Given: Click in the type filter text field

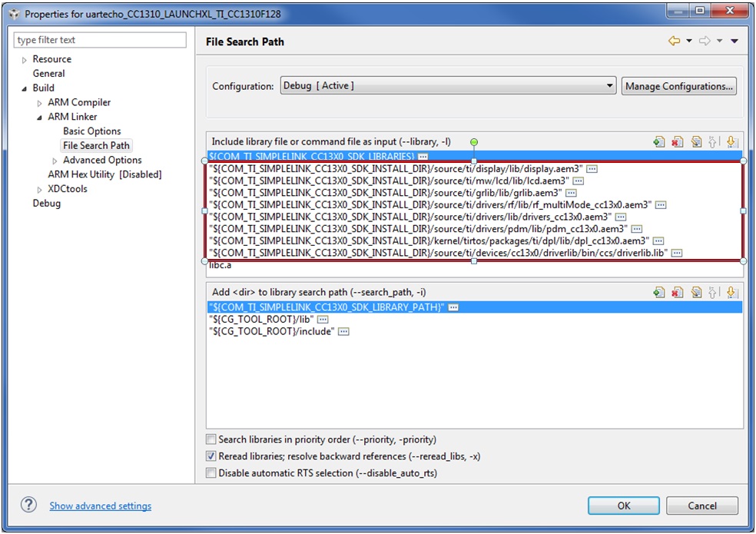Looking at the screenshot, I should point(100,40).
